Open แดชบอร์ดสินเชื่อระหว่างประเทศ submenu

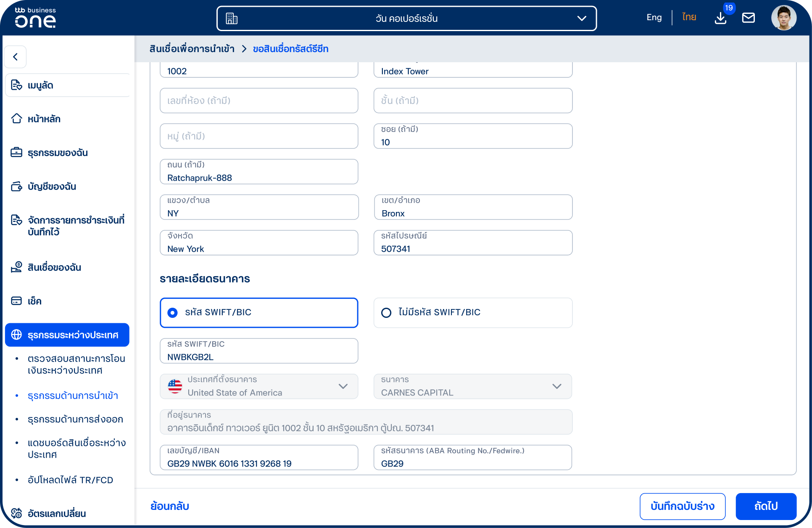point(76,449)
